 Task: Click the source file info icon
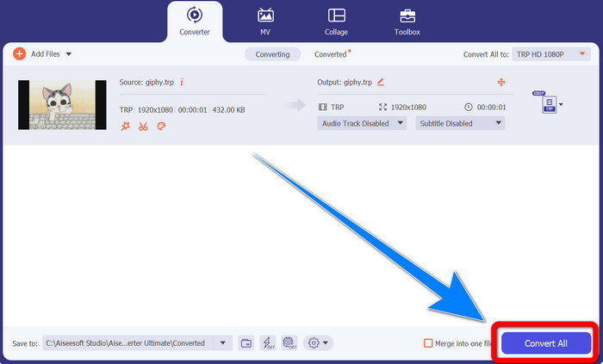[x=182, y=82]
